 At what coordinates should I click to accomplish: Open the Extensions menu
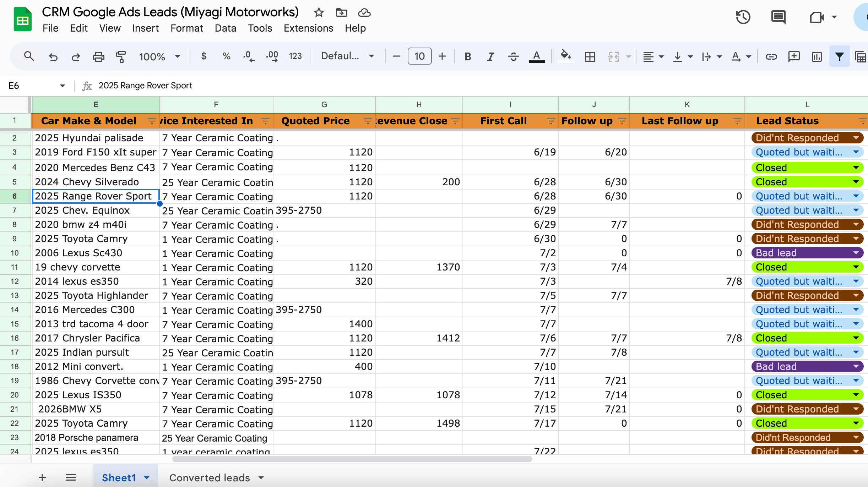[308, 28]
